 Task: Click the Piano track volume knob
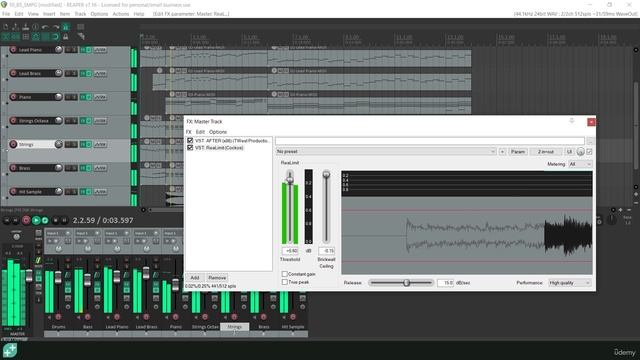[58, 97]
